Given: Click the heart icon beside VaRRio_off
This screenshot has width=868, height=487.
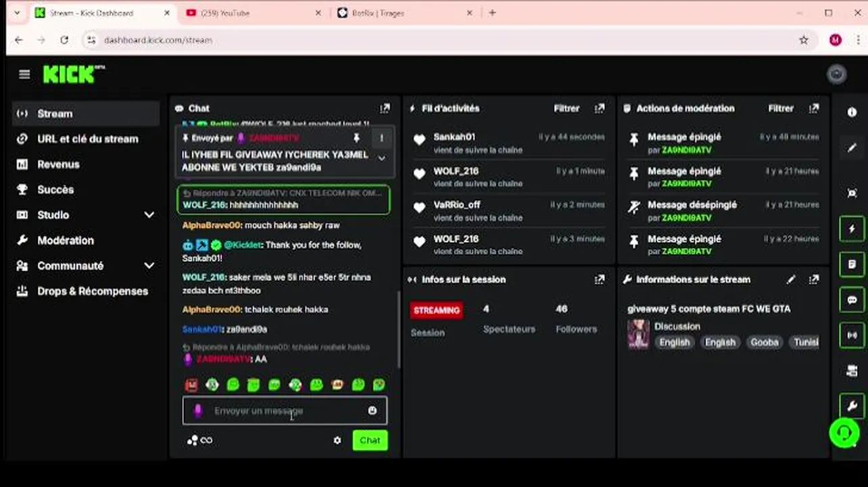Looking at the screenshot, I should (x=420, y=208).
